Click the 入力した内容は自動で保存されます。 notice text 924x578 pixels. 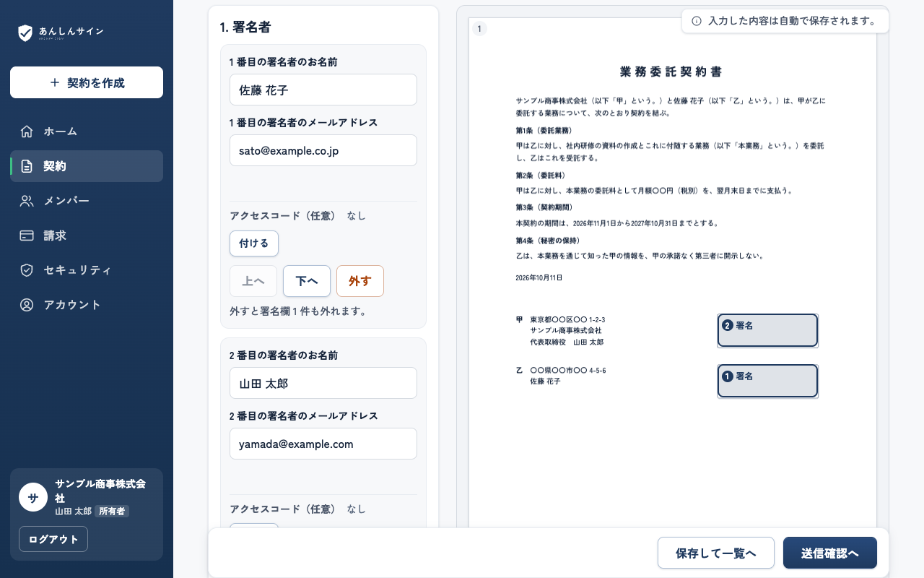click(792, 21)
